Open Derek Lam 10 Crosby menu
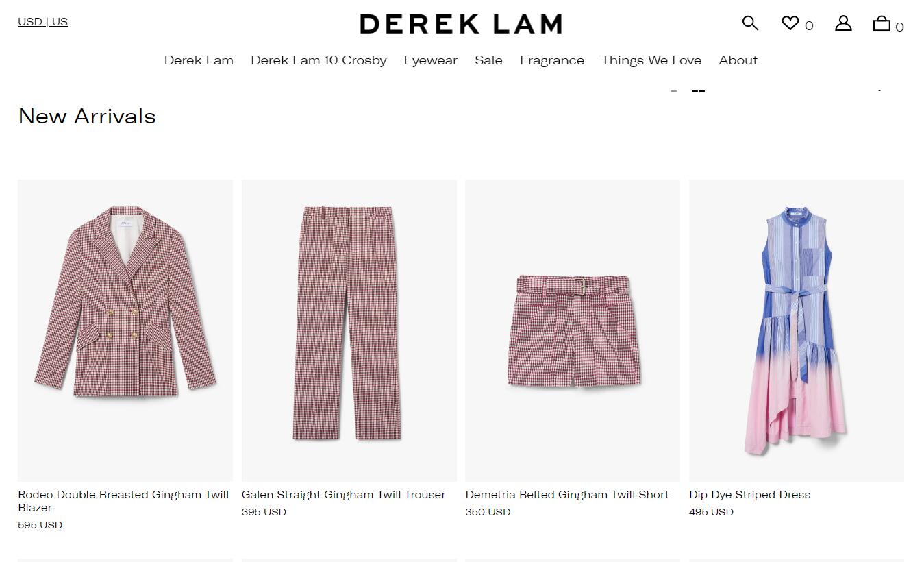Viewport: 924px width, 562px height. coord(319,60)
